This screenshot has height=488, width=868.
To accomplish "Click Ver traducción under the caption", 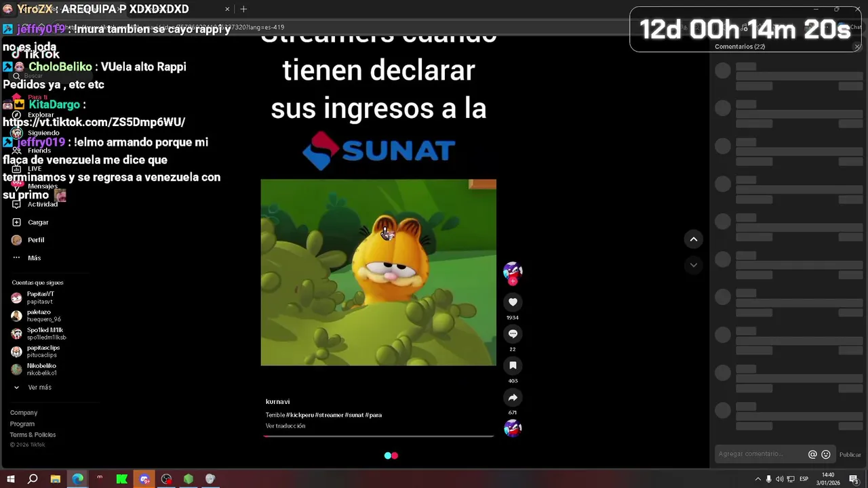I will (285, 426).
